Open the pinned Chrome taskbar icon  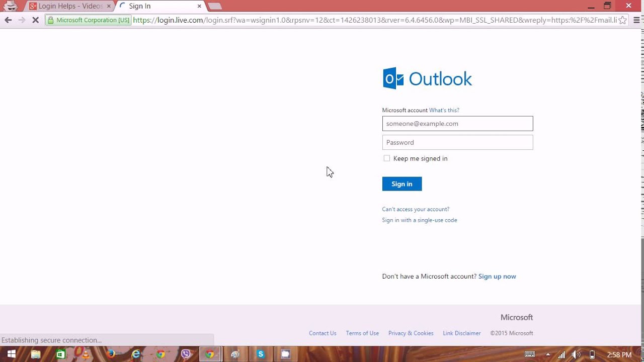click(x=160, y=354)
